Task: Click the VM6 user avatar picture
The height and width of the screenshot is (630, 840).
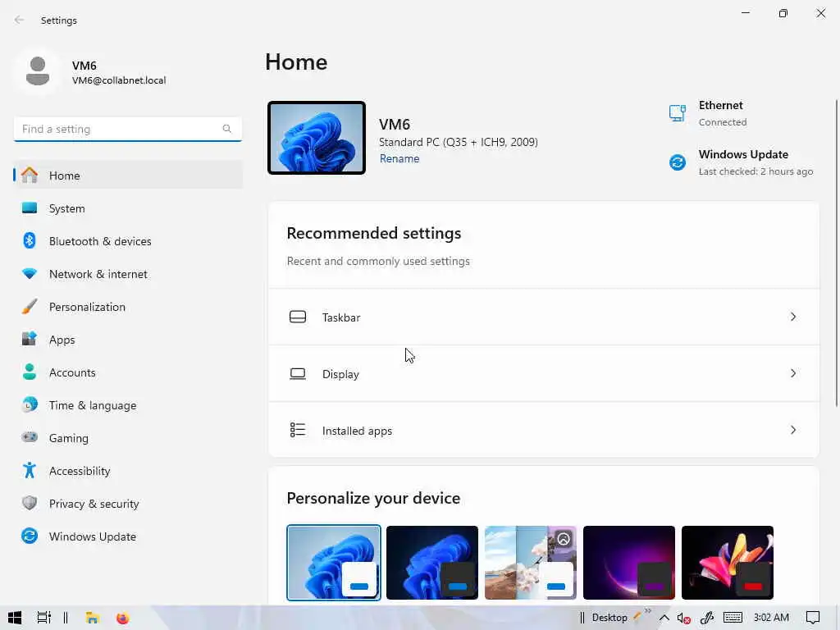Action: point(38,71)
